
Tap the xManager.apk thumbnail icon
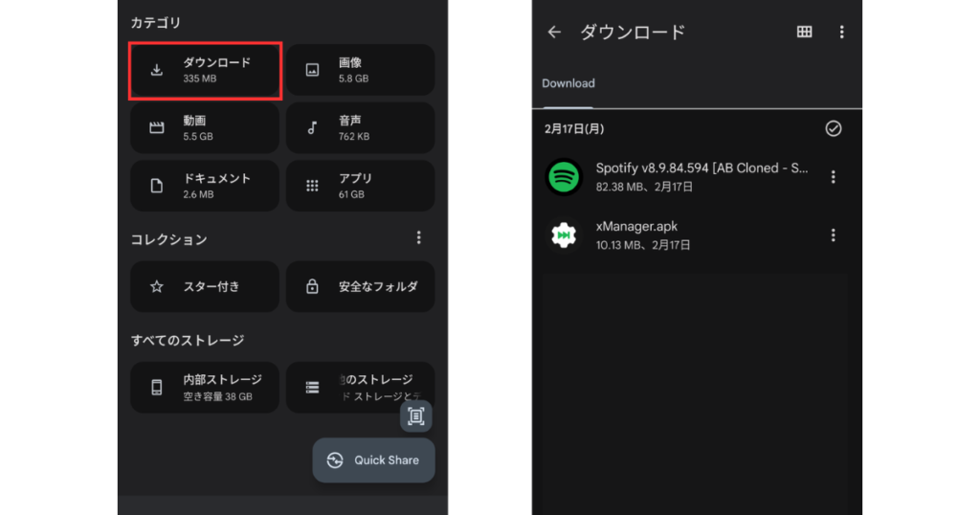(564, 235)
